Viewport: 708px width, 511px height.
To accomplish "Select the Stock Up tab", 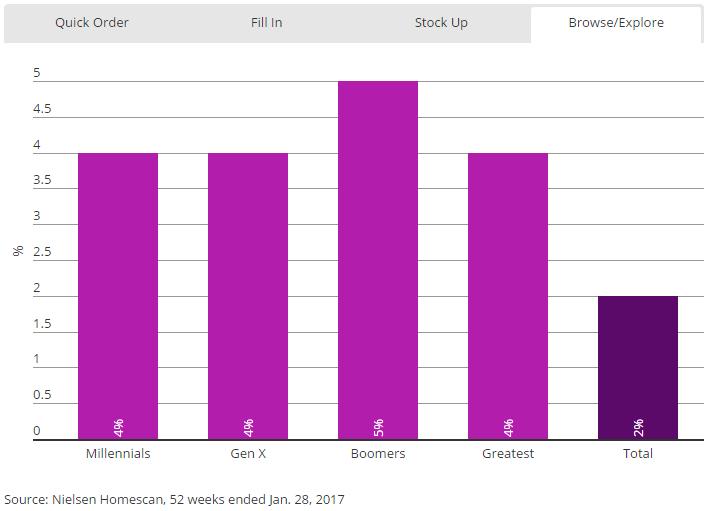I will tap(441, 23).
